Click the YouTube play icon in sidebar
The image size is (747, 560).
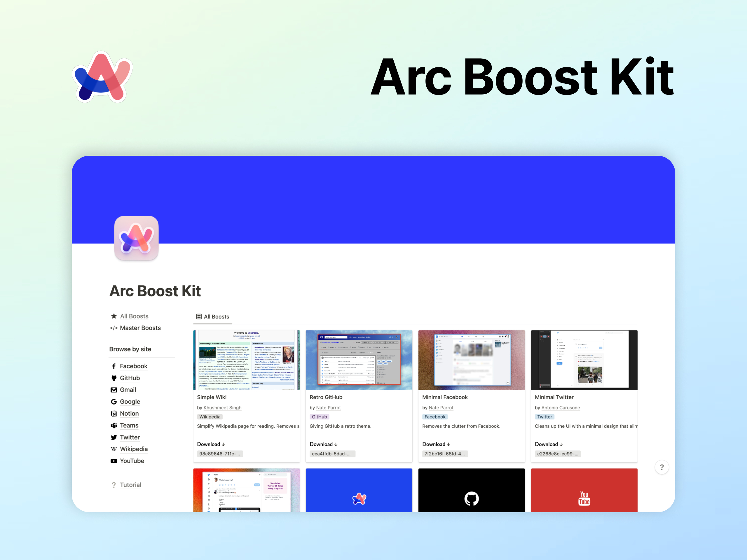point(114,461)
